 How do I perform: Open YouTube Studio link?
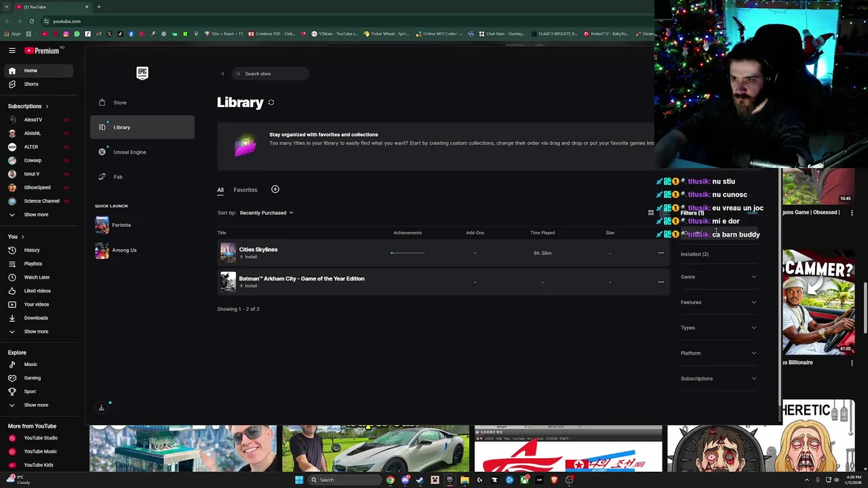click(x=41, y=438)
